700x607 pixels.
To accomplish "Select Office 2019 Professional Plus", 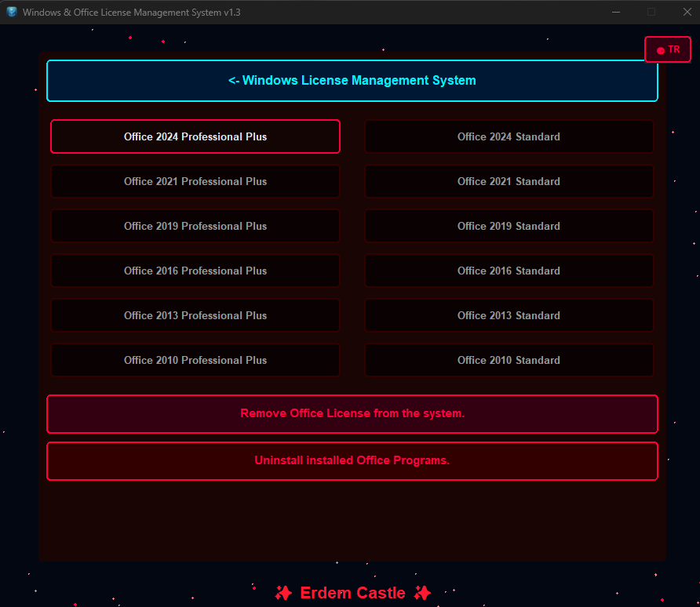I will point(195,226).
